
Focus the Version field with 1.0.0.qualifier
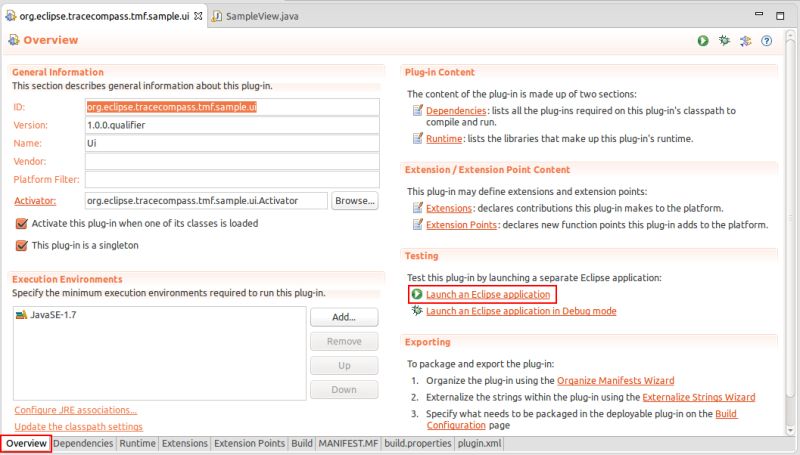[x=232, y=125]
